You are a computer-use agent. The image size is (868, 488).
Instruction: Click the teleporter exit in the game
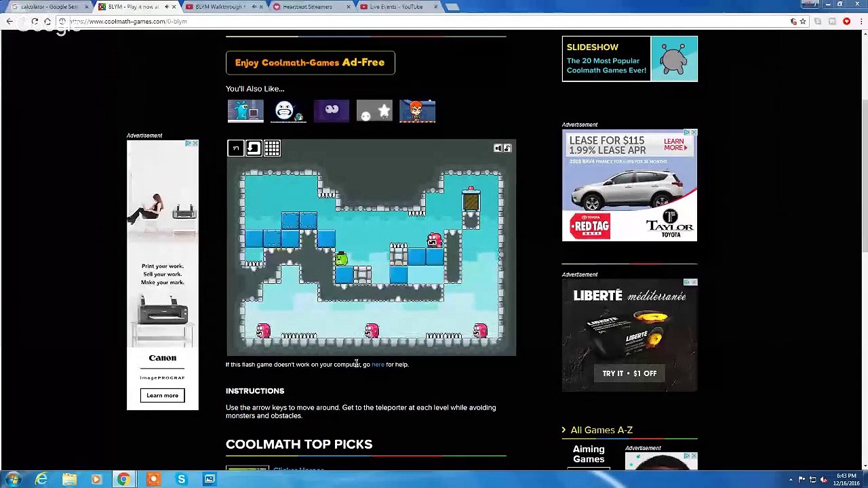(471, 200)
